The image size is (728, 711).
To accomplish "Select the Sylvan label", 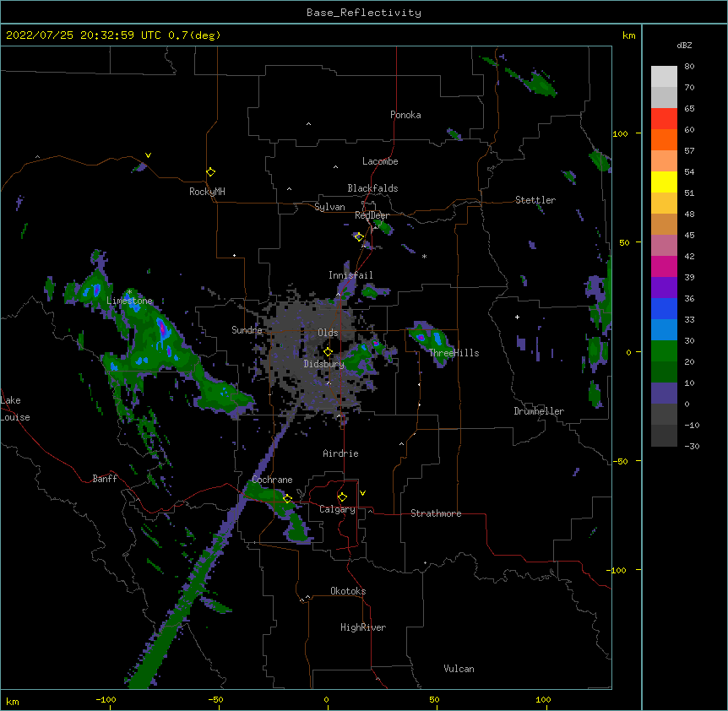I will click(x=329, y=207).
